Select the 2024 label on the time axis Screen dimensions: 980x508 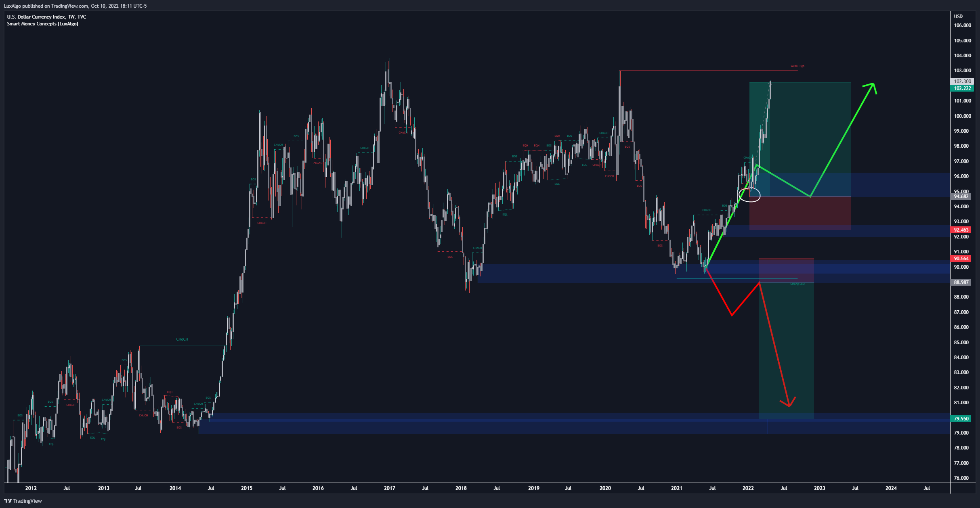[x=891, y=488]
